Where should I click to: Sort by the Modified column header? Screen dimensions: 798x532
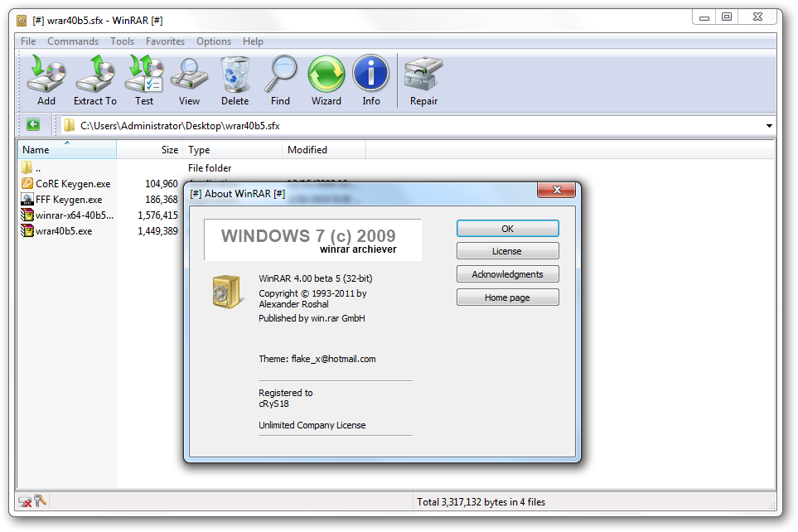tap(324, 150)
